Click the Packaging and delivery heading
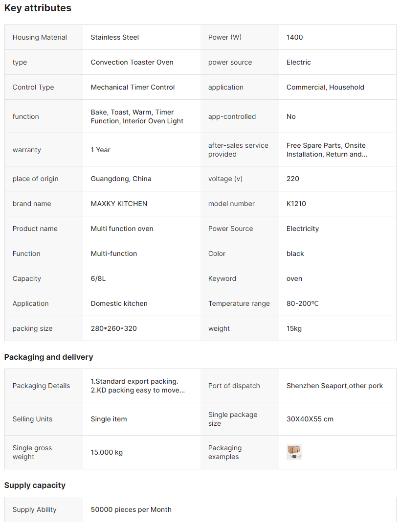This screenshot has width=400, height=532. [48, 357]
